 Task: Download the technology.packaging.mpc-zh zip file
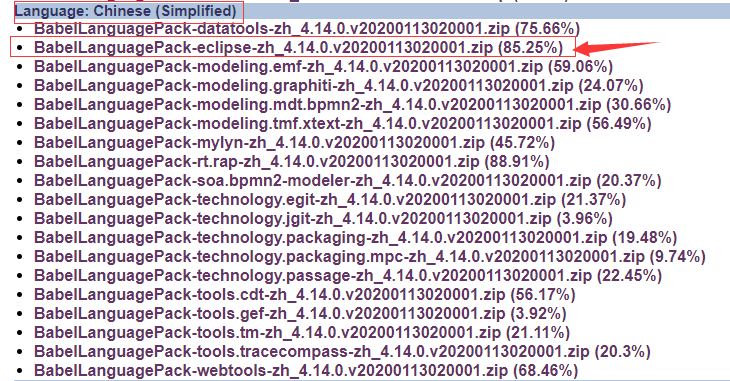tap(339, 257)
